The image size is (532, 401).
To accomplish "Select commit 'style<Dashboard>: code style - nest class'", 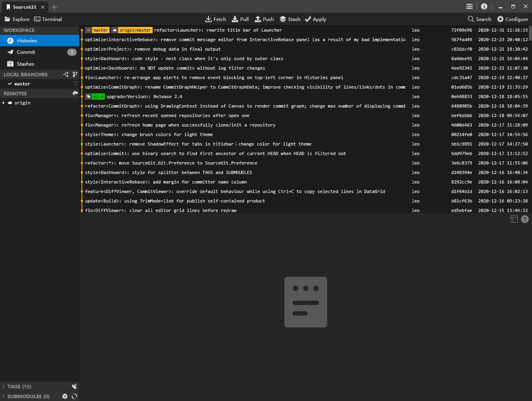I will coord(305,59).
